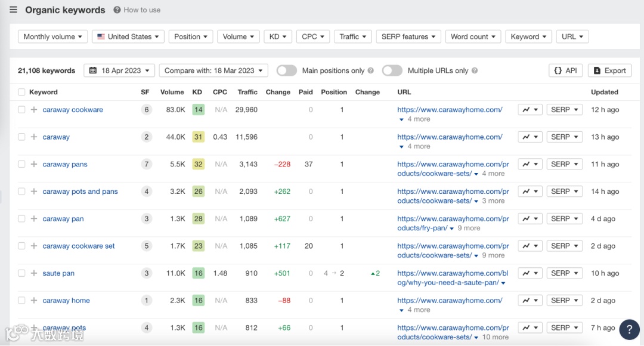Sort table by Updated column header
The width and height of the screenshot is (644, 346).
(604, 92)
